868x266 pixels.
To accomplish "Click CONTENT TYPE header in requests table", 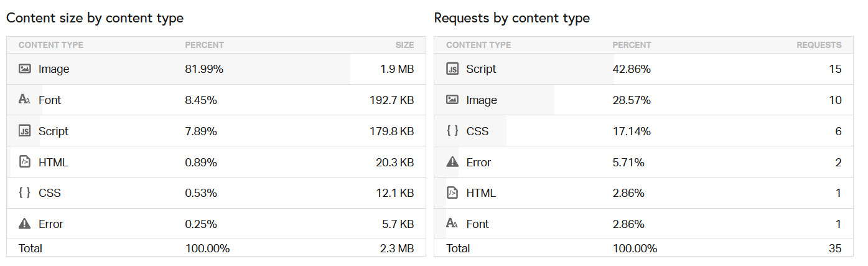I will (478, 45).
